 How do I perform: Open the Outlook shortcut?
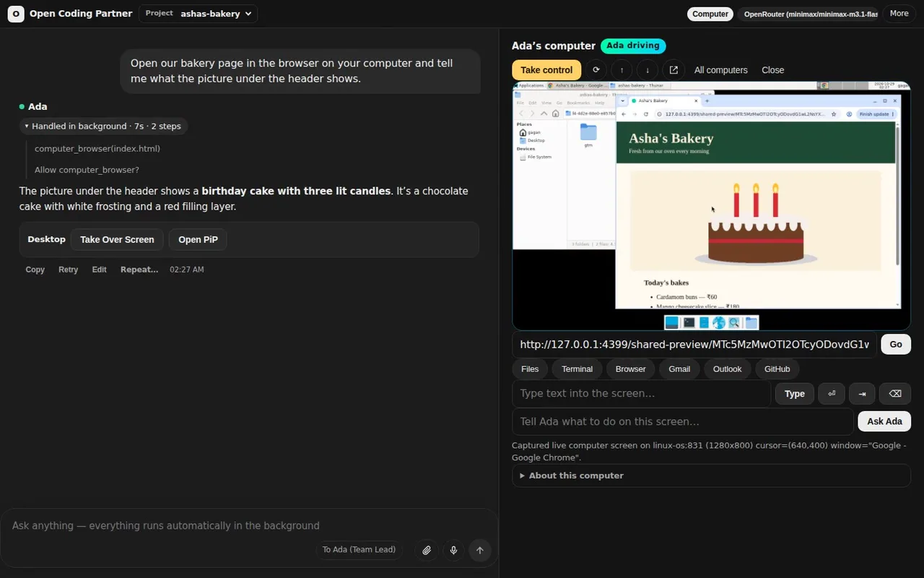[x=728, y=369]
